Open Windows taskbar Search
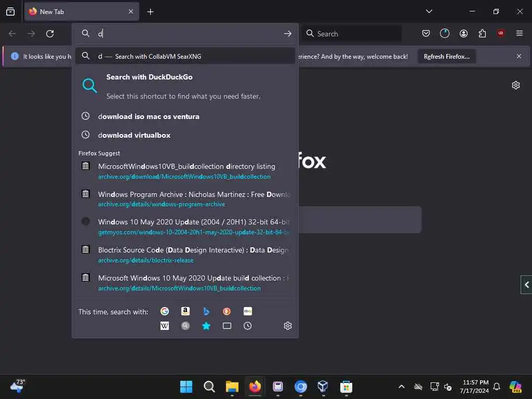 [209, 387]
